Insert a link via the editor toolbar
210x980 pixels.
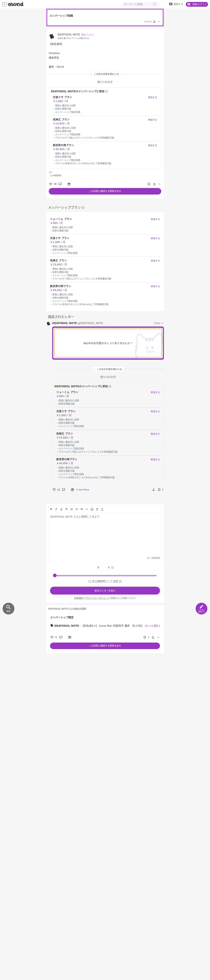click(77, 509)
